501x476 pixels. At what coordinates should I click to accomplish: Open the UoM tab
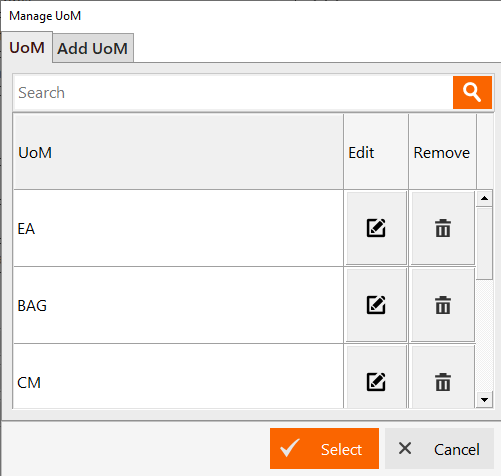[27, 47]
